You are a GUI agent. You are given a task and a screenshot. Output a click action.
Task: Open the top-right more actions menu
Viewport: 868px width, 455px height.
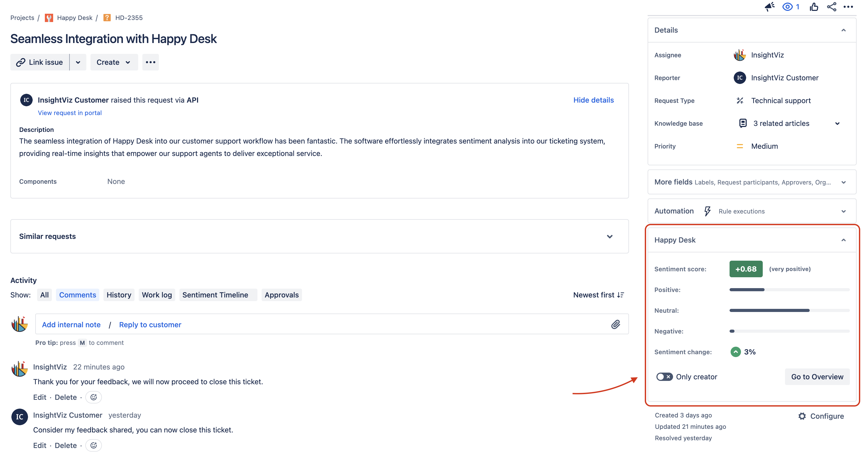(848, 7)
